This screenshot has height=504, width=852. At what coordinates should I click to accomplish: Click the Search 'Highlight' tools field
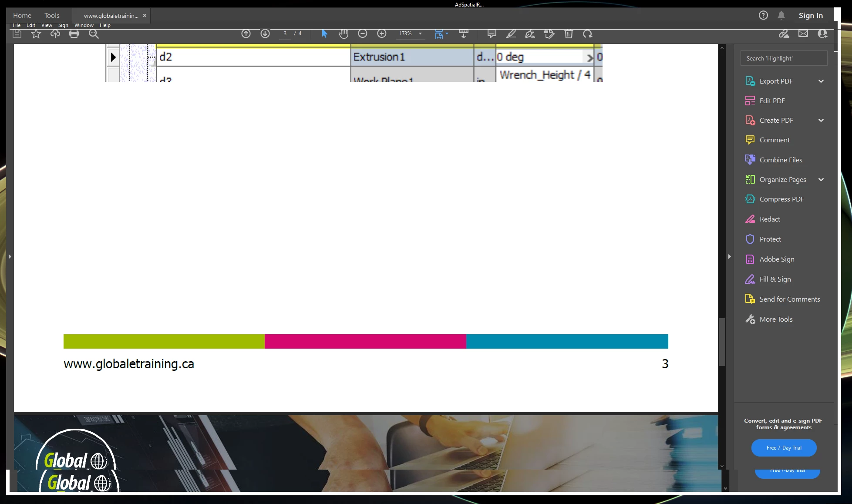pyautogui.click(x=784, y=58)
